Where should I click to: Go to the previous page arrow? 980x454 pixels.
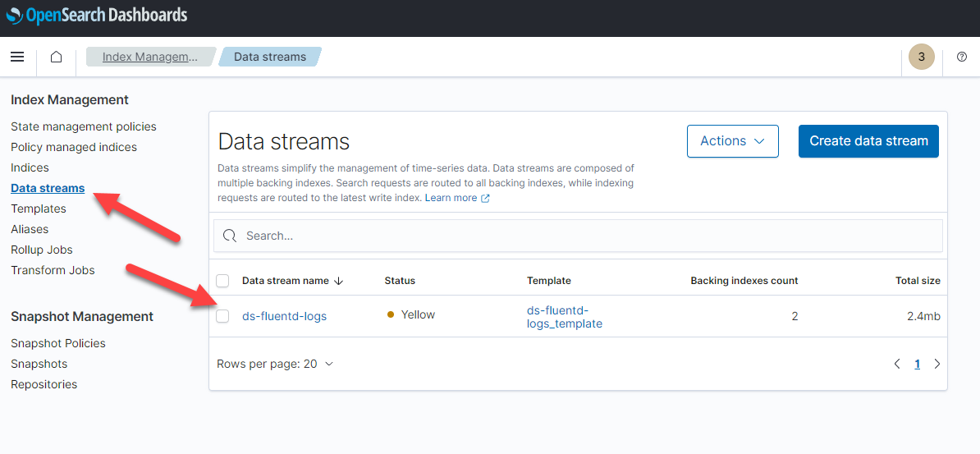click(x=897, y=364)
